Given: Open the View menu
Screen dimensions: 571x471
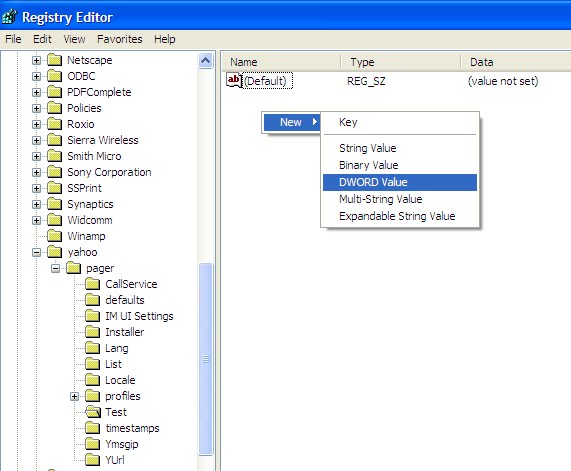Looking at the screenshot, I should pyautogui.click(x=74, y=39).
